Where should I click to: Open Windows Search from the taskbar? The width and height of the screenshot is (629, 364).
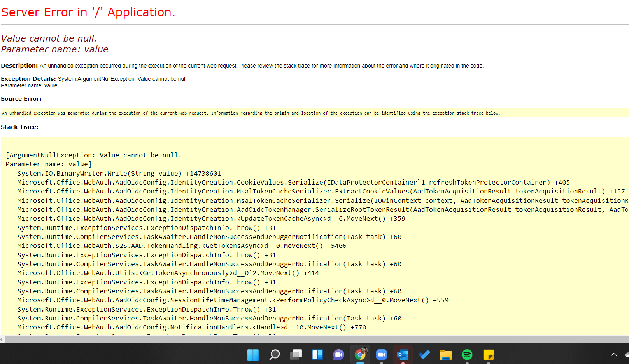pos(275,355)
